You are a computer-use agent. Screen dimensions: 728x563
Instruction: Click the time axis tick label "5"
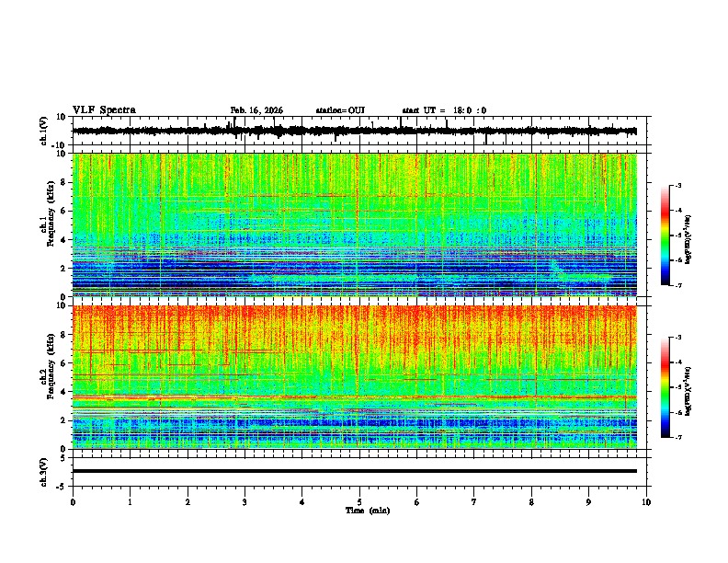(359, 502)
